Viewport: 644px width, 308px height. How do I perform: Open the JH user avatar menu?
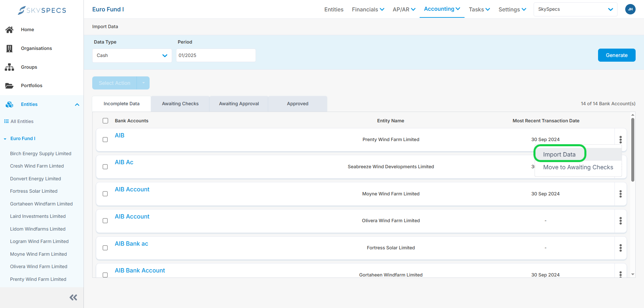[630, 9]
